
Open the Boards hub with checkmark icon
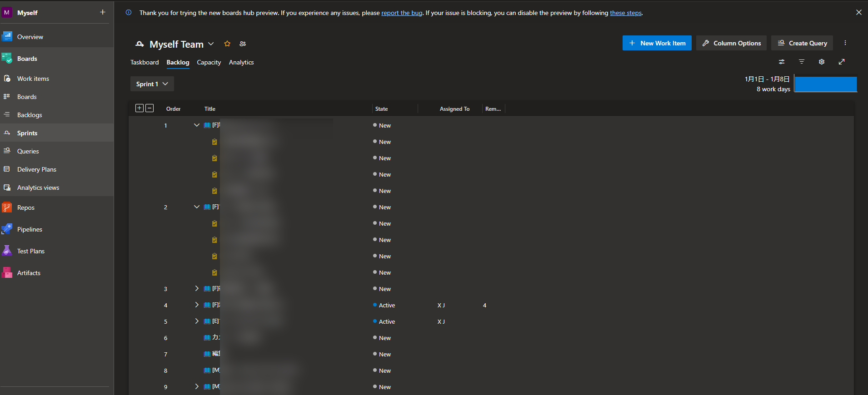pos(57,59)
